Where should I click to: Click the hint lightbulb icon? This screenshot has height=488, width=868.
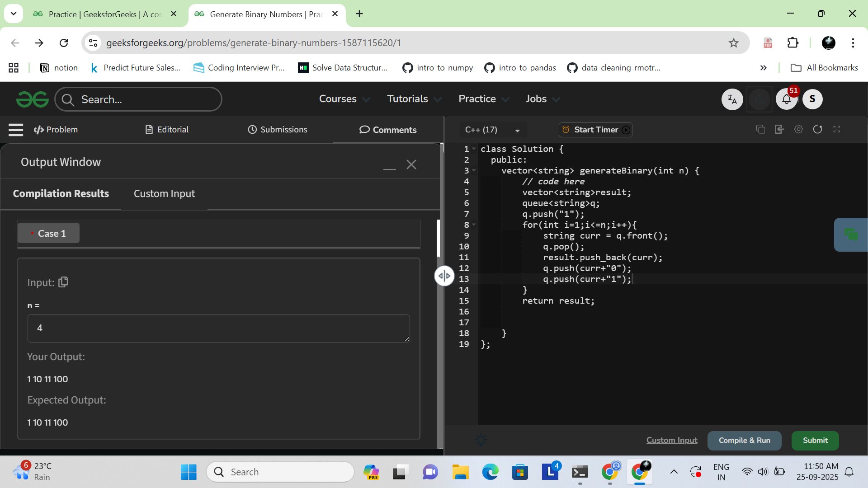tap(481, 440)
